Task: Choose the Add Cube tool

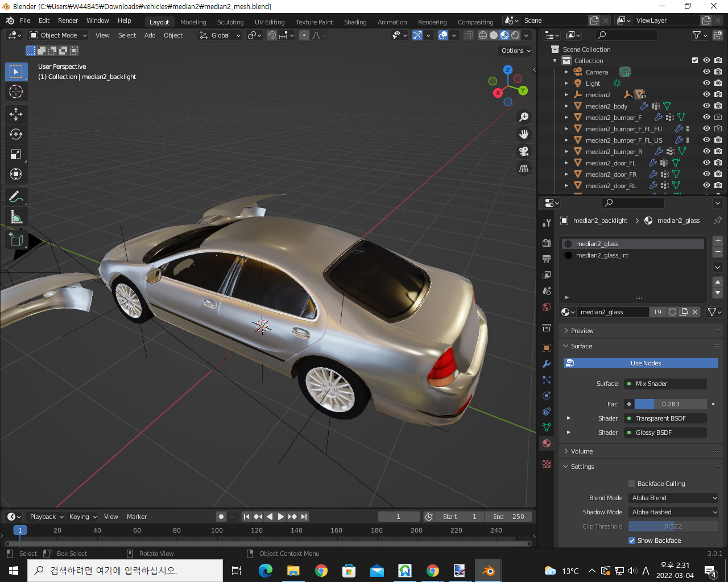Action: (16, 240)
